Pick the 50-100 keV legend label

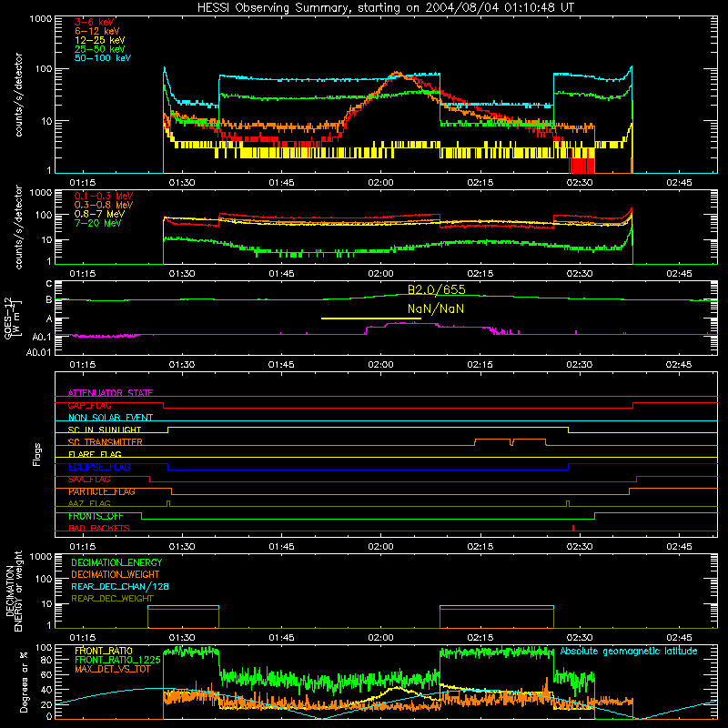pos(103,58)
